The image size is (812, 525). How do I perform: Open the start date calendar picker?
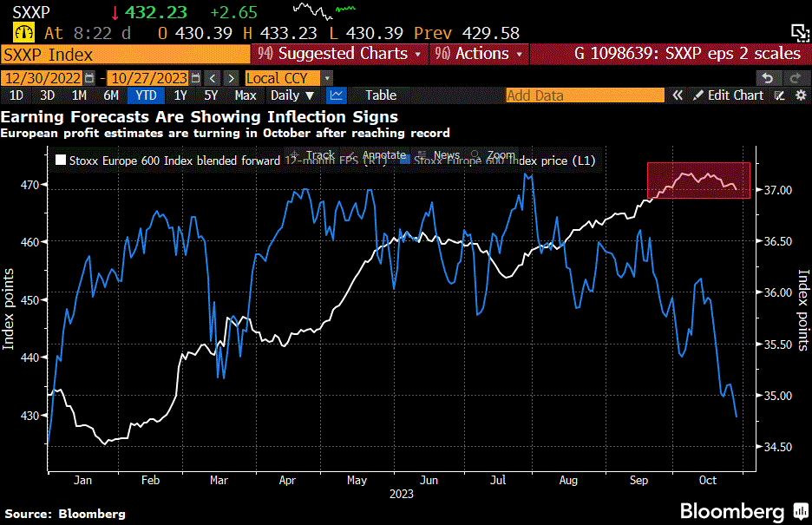point(89,78)
